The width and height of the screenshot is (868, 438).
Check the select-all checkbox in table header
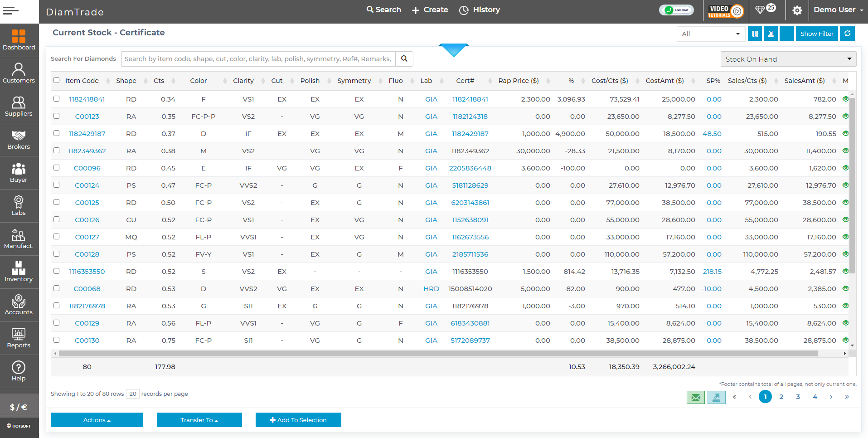point(56,80)
